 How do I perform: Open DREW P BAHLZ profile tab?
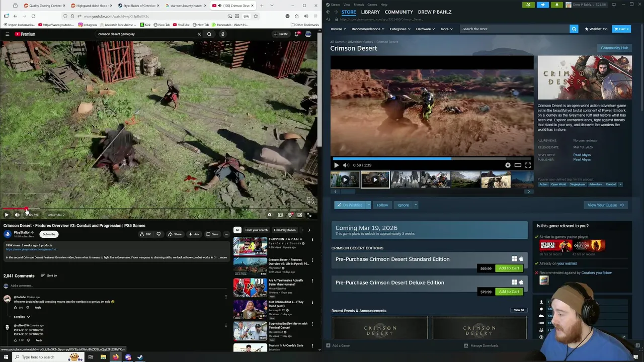[x=435, y=12]
